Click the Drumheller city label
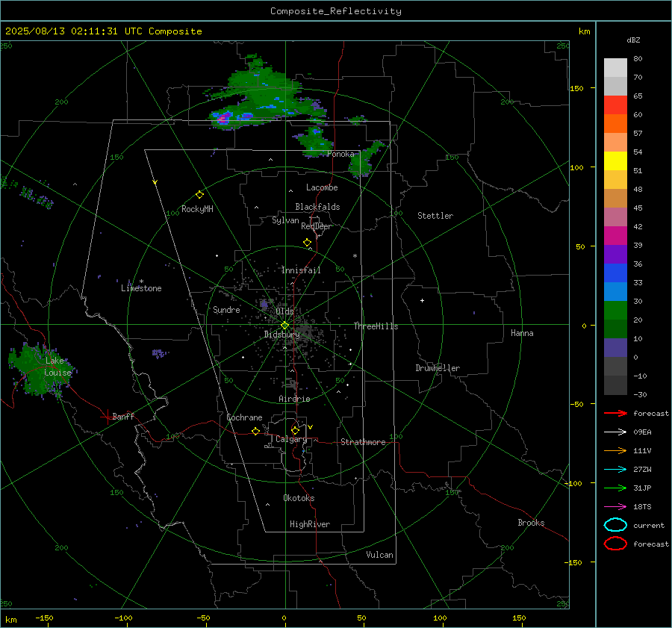 [x=438, y=368]
